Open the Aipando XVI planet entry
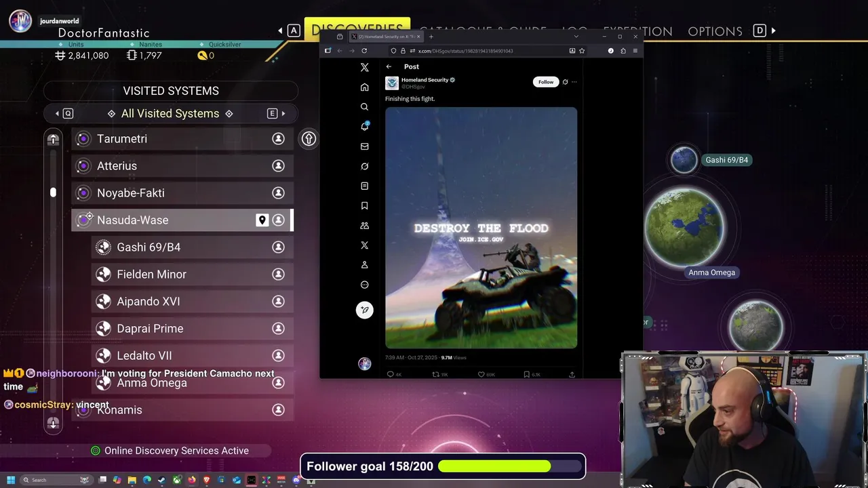The height and width of the screenshot is (488, 868). pyautogui.click(x=193, y=302)
